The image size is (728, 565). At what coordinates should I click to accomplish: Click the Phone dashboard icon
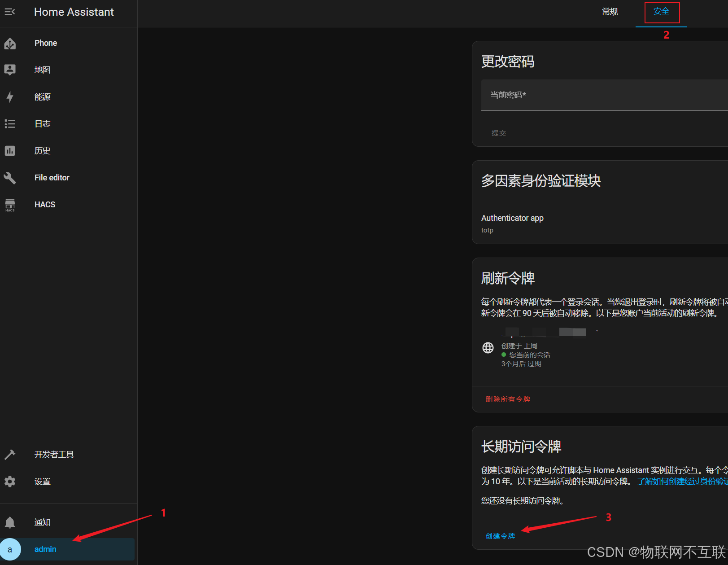10,43
